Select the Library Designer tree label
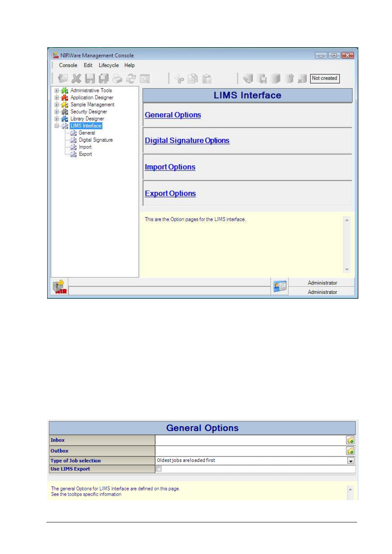 coord(87,119)
